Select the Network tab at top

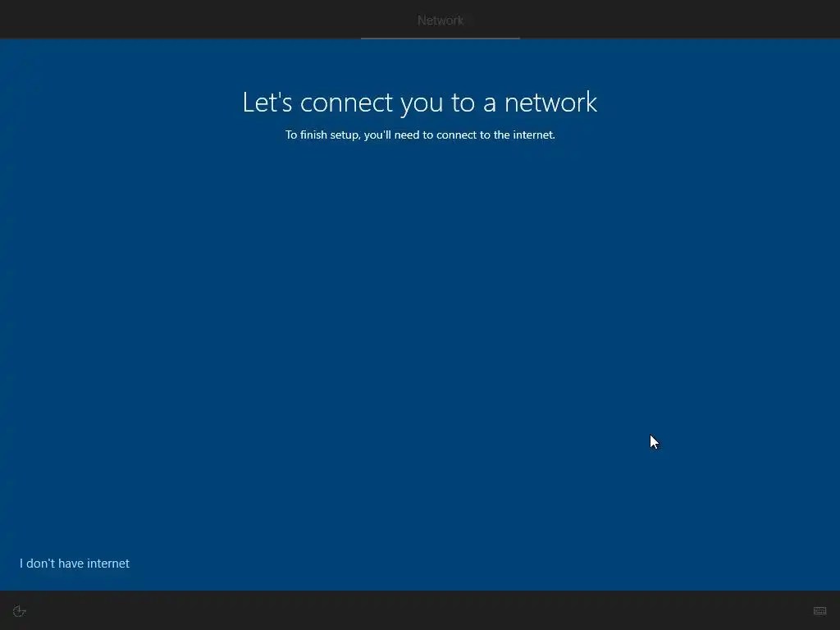pyautogui.click(x=441, y=21)
